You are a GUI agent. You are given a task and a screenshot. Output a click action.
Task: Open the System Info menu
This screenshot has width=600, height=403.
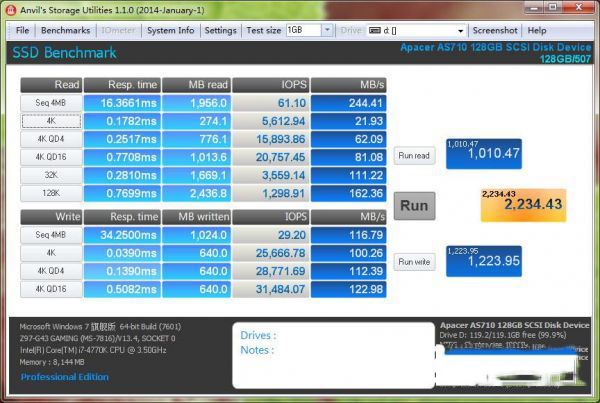coord(171,30)
